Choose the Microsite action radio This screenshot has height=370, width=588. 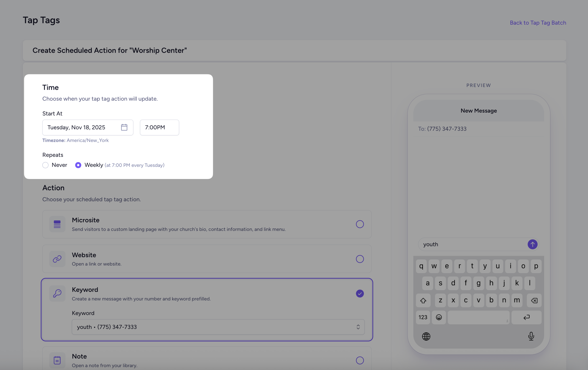[x=360, y=224]
